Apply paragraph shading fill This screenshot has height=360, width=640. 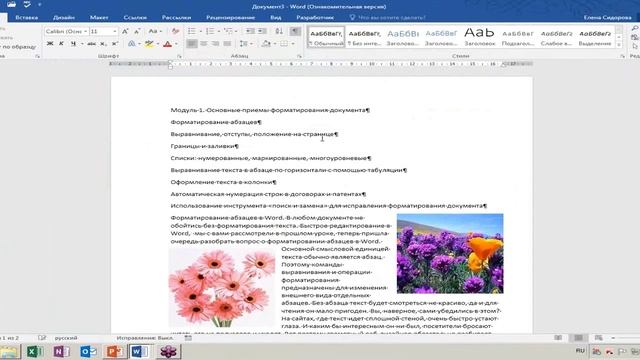tap(266, 44)
